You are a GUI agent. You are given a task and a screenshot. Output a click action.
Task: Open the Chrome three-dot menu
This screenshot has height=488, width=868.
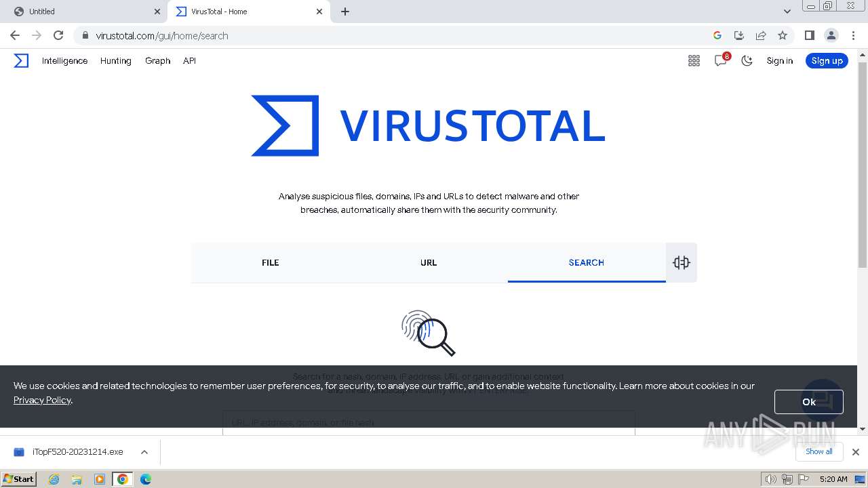(x=853, y=35)
